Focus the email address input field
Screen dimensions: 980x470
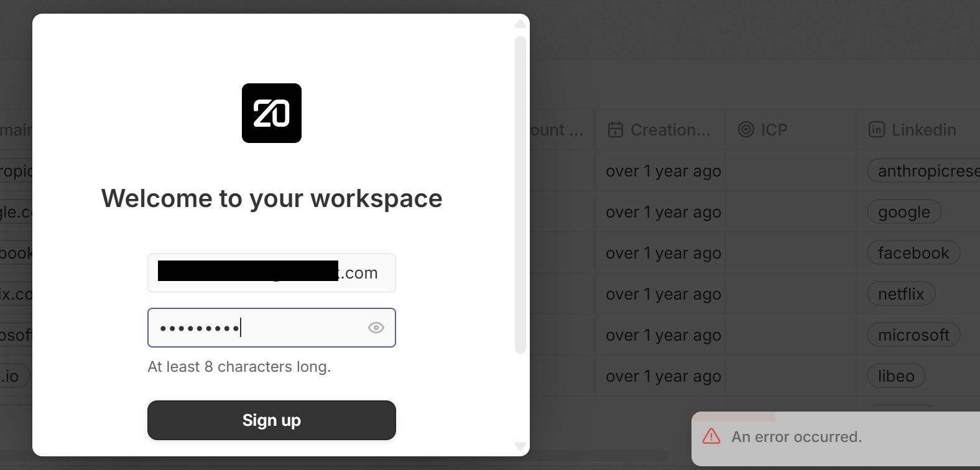pyautogui.click(x=271, y=273)
